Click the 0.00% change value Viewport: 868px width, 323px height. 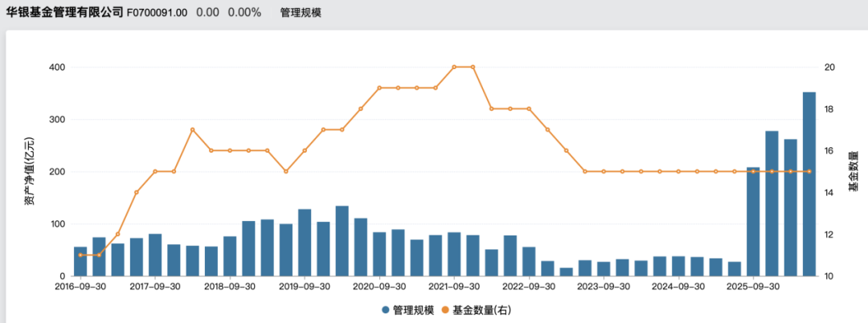pos(244,13)
